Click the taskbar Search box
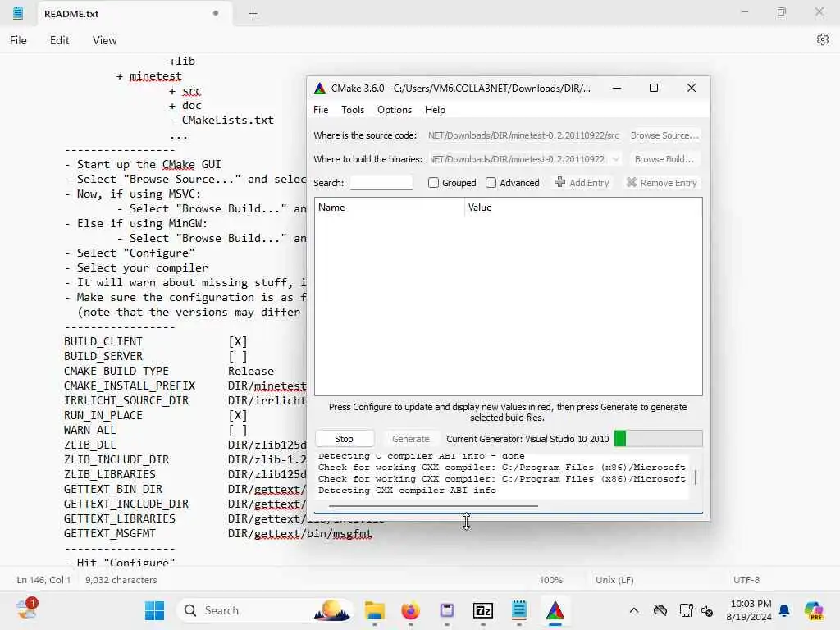The width and height of the screenshot is (840, 630). 265,610
